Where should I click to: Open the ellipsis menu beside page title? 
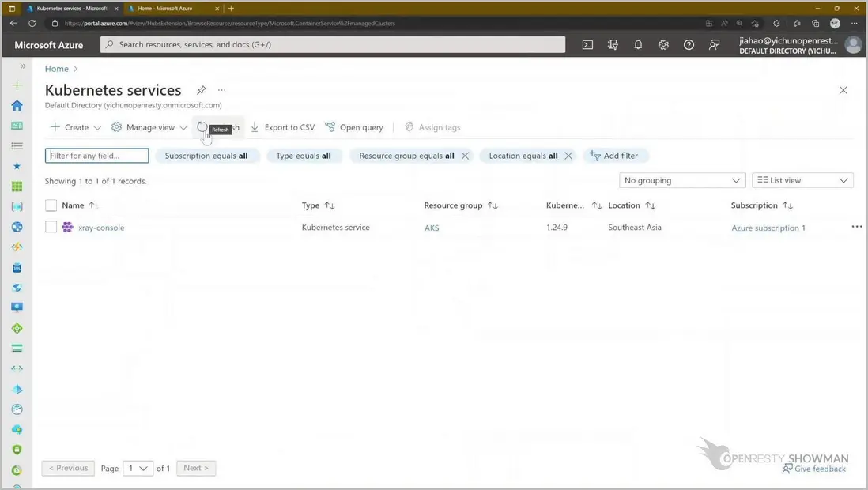[x=221, y=89]
